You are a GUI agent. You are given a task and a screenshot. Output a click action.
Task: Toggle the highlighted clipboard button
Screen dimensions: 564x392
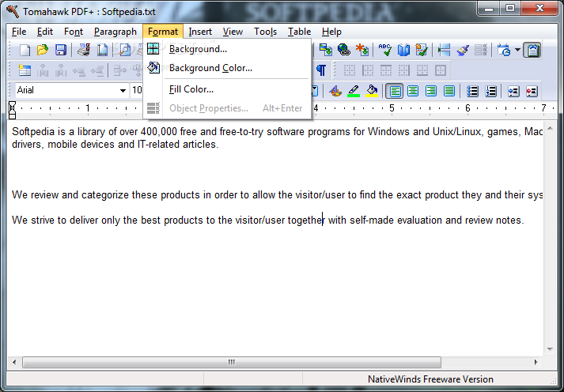(x=532, y=50)
